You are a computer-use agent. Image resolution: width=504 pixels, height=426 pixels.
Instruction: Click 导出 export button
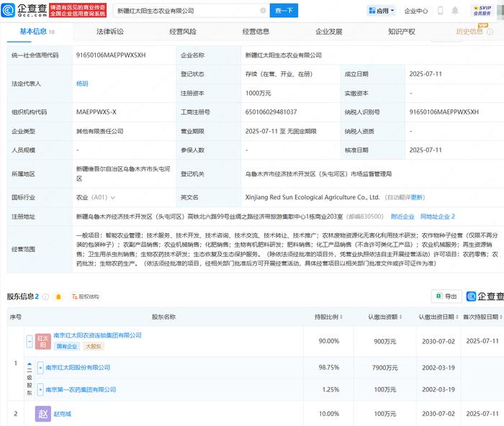point(446,296)
